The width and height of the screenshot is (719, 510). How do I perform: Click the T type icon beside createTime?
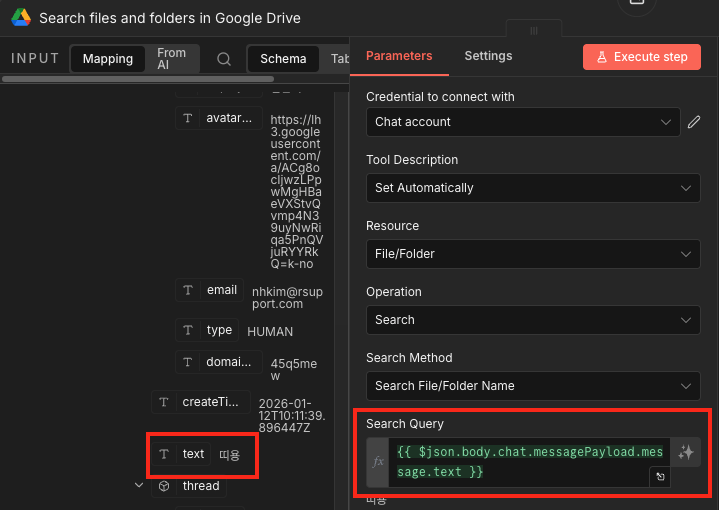coord(164,402)
